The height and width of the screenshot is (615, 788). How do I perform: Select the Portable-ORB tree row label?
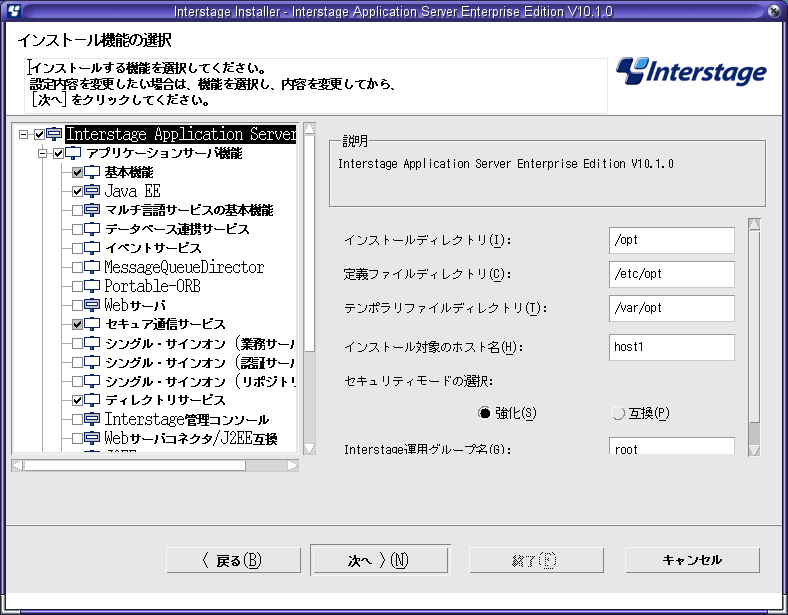(x=152, y=286)
